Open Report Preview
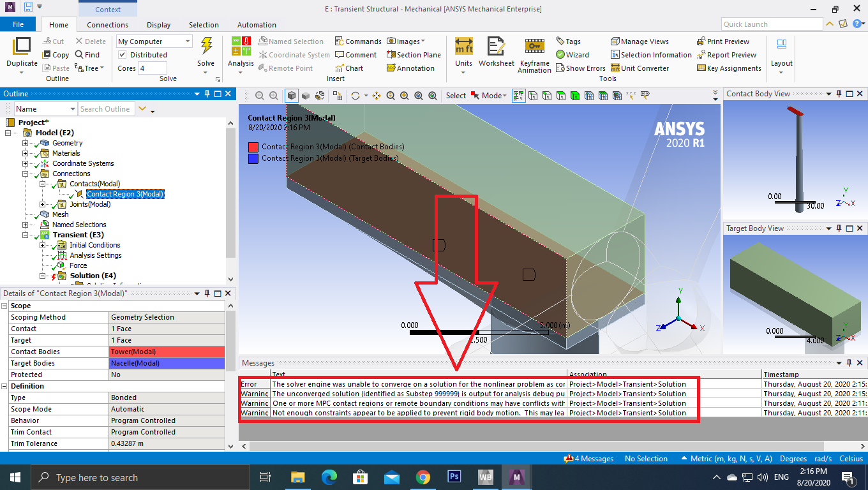868x490 pixels. tap(726, 55)
